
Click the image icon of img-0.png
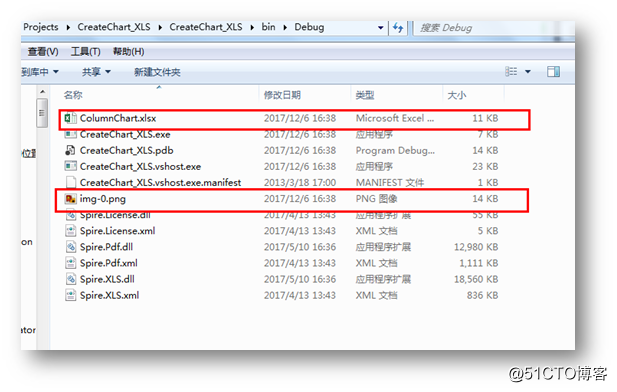pos(70,199)
